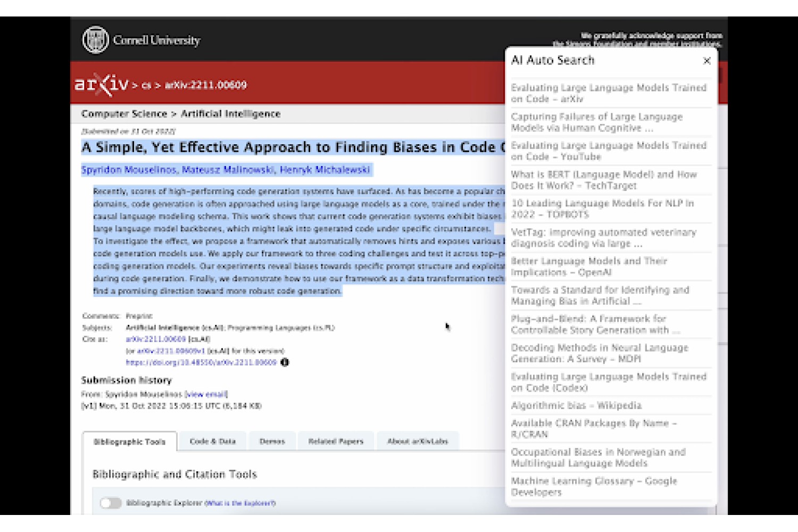798x532 pixels.
Task: Open the Code & Data tab
Action: coord(212,441)
